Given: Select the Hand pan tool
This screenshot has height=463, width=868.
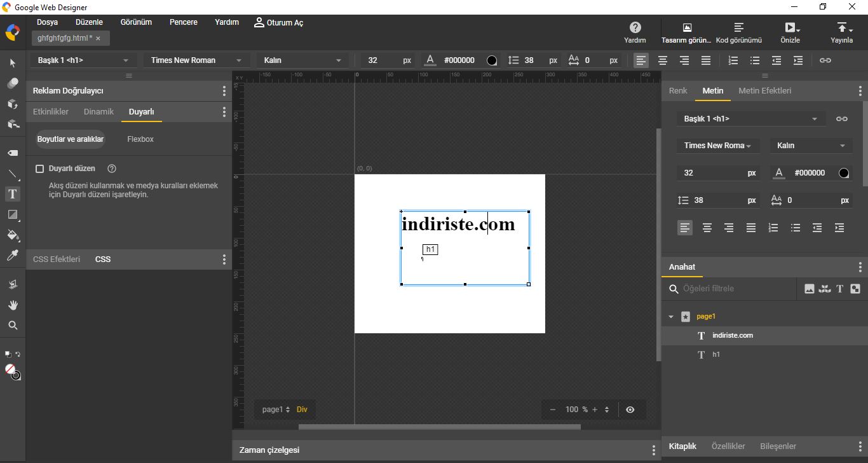Looking at the screenshot, I should pos(12,305).
